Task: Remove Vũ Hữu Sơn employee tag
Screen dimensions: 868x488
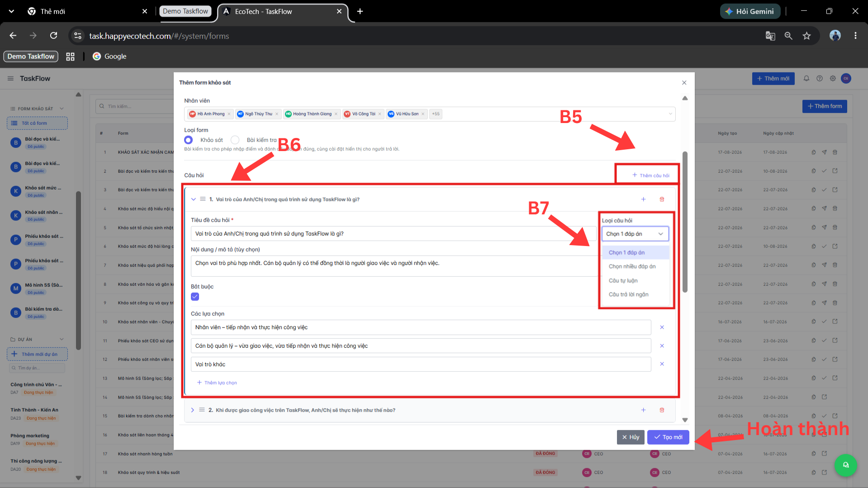Action: point(423,114)
